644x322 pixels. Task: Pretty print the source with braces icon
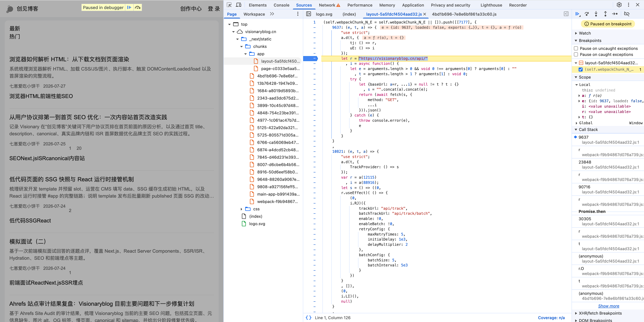point(309,317)
